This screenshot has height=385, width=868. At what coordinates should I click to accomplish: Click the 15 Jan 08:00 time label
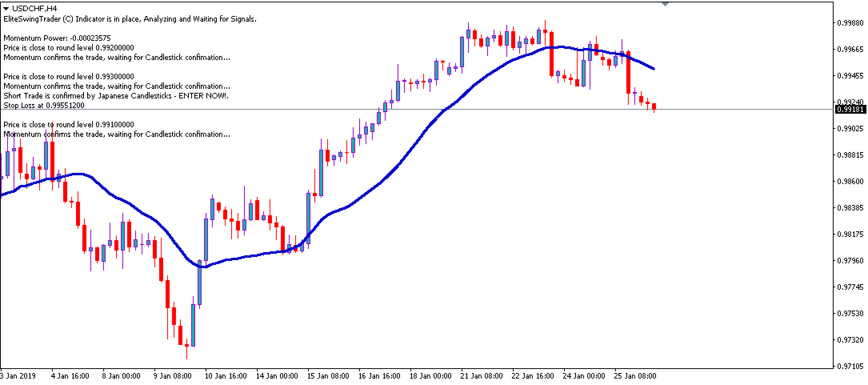(x=328, y=376)
